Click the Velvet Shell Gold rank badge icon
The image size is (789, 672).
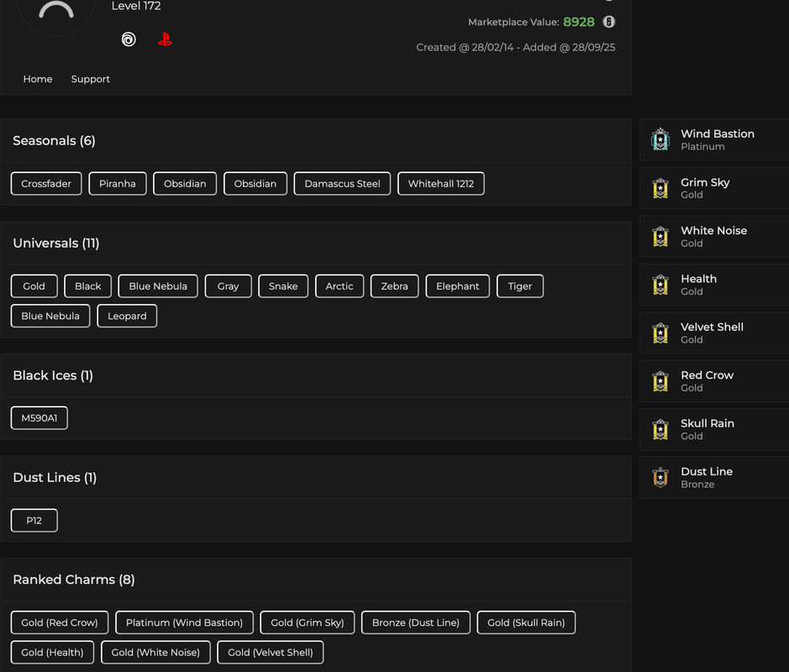pos(660,333)
